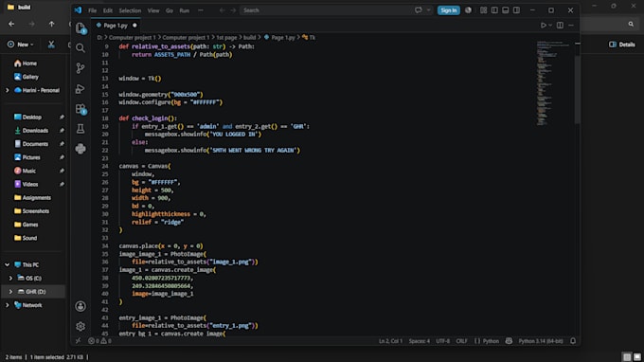Click the Ln 2, Col 1 status entry
This screenshot has width=644, height=362.
pyautogui.click(x=390, y=341)
